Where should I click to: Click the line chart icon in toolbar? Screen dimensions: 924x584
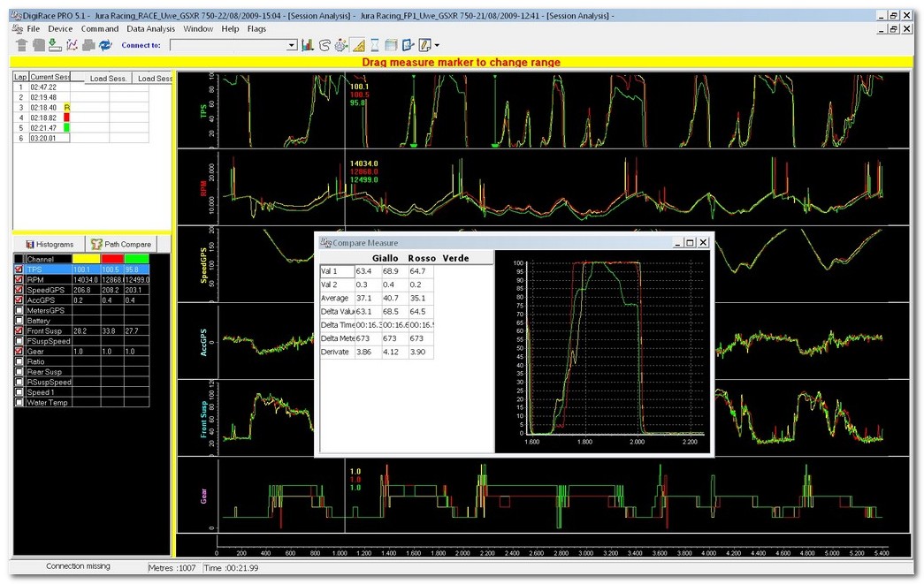point(72,45)
